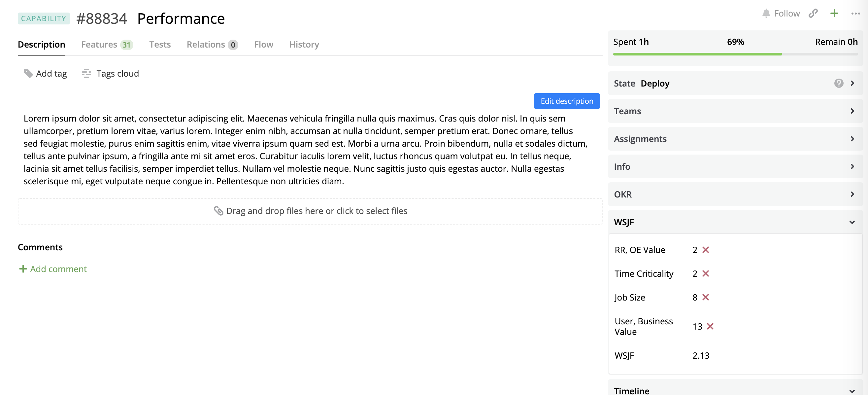The image size is (868, 395).
Task: Click the Edit description button
Action: pyautogui.click(x=566, y=101)
